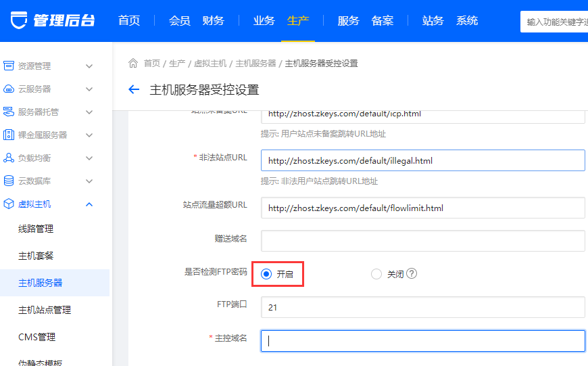Screen dimensions: 588x366
Task: Select 关闭 for FTP password detection
Action: tap(376, 274)
